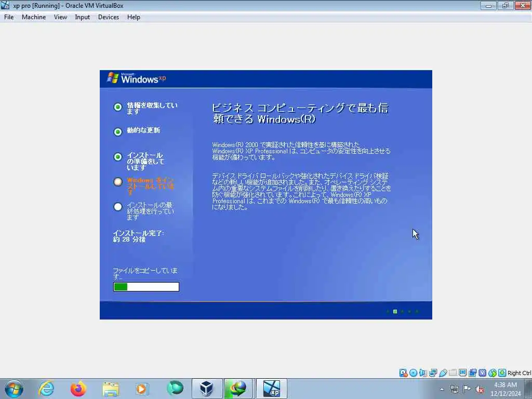Image resolution: width=532 pixels, height=399 pixels.
Task: Click the mouse integration status icon
Action: (493, 373)
